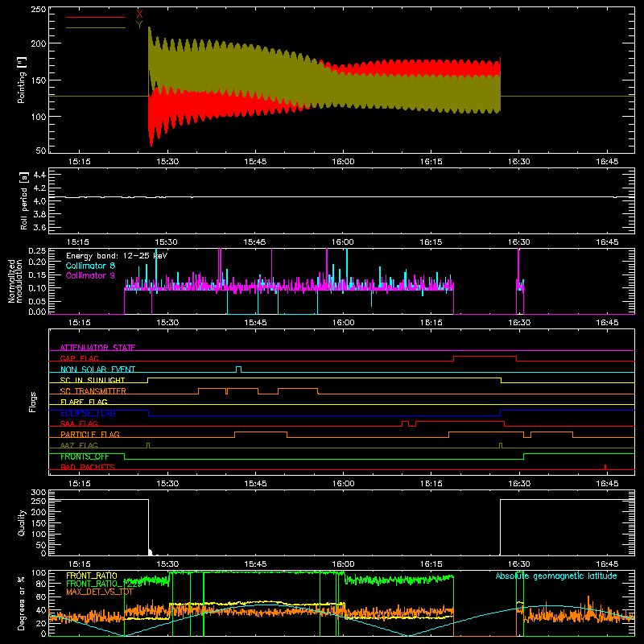Click the ECLIPSE_FLAG label
The height and width of the screenshot is (644, 644).
click(x=88, y=413)
